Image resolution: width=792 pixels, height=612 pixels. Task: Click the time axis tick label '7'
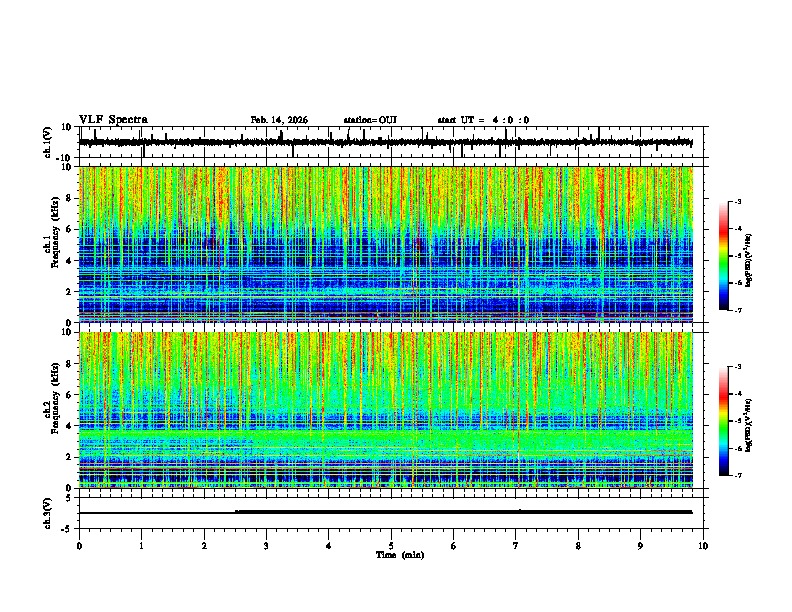[516, 546]
